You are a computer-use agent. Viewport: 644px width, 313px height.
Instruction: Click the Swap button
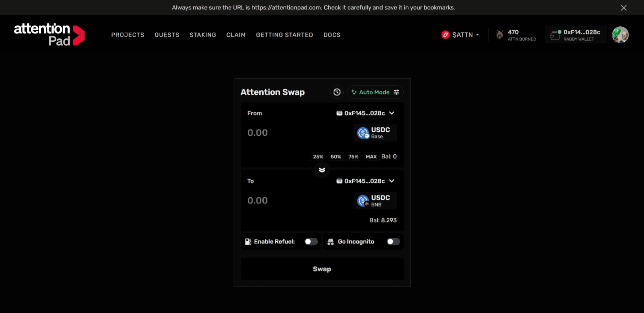pyautogui.click(x=322, y=269)
